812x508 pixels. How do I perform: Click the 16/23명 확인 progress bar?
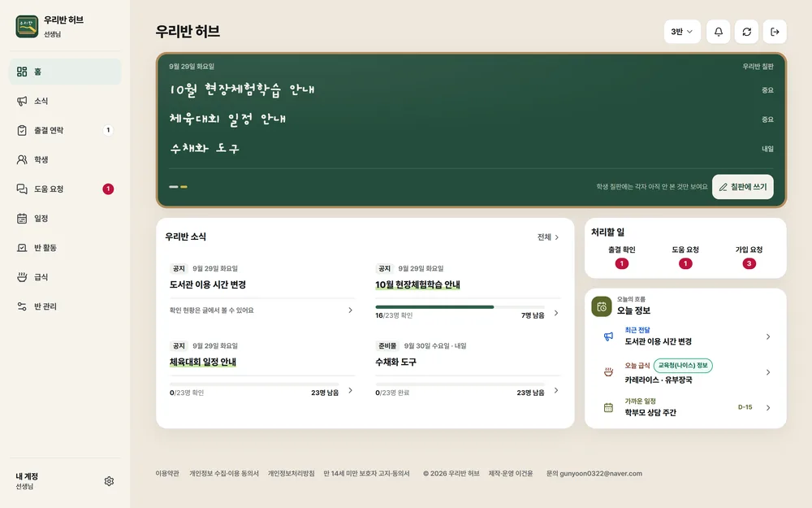point(460,307)
